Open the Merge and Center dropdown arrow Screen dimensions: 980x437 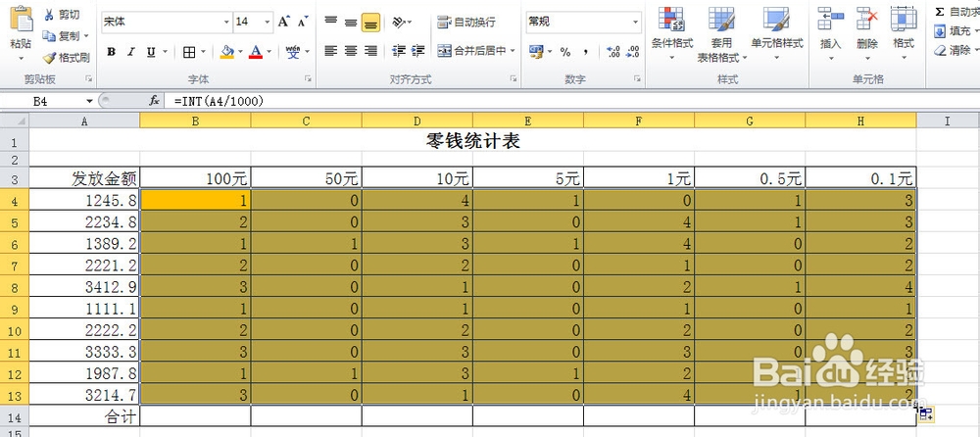(514, 51)
